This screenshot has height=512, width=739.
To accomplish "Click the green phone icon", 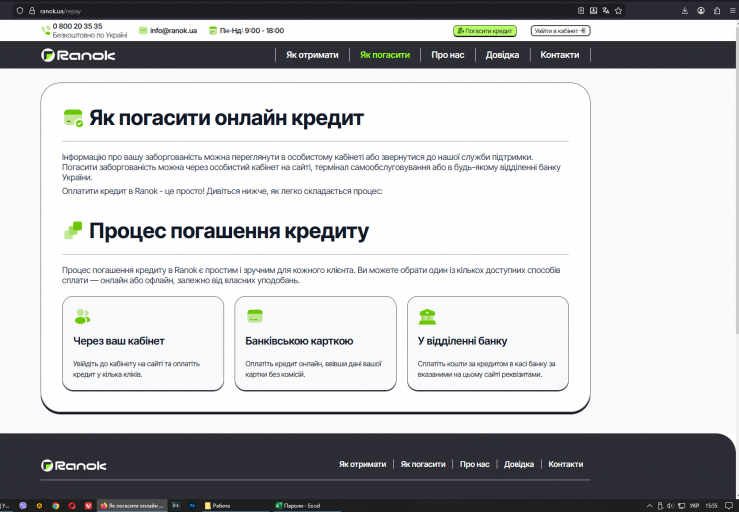I will (46, 31).
